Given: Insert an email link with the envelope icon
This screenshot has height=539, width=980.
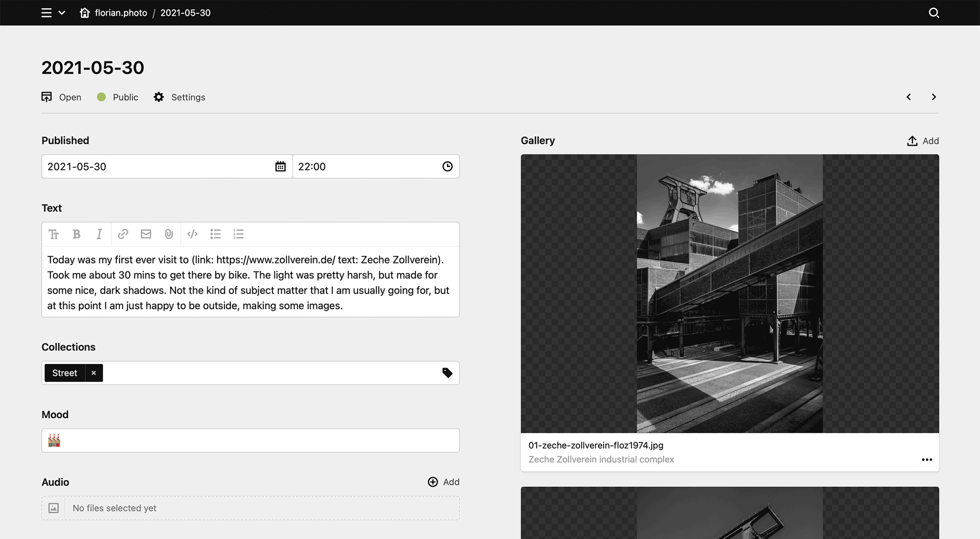Looking at the screenshot, I should (146, 234).
